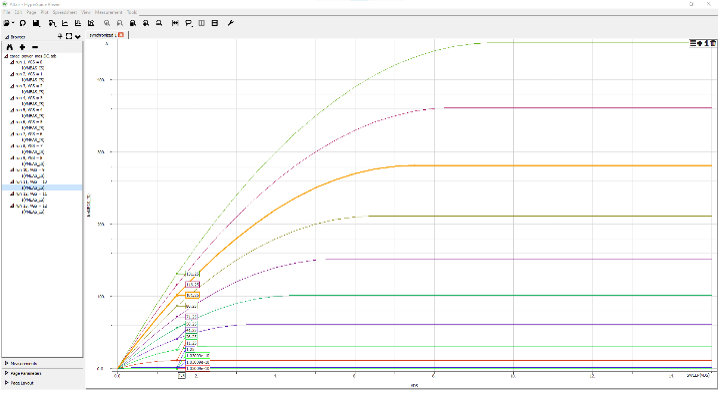
Task: Expand the Page Parameters section
Action: (x=23, y=373)
